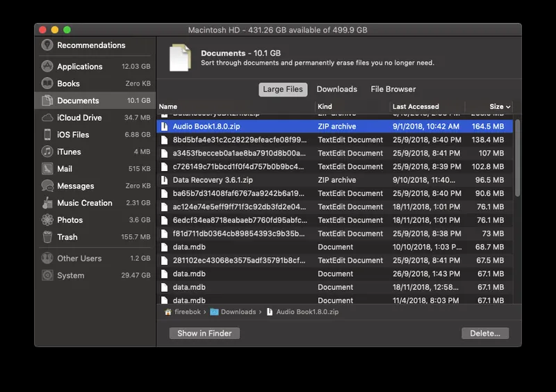Click fireebok in the path bar
The height and width of the screenshot is (392, 556).
tap(188, 312)
